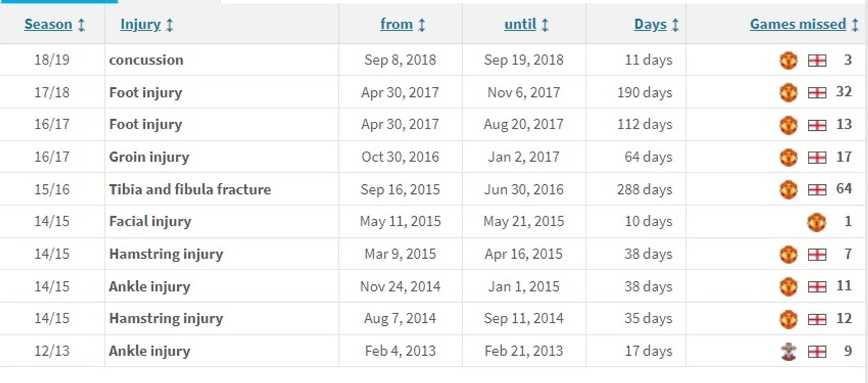Image resolution: width=868 pixels, height=383 pixels.
Task: Sort by the from date header
Action: (x=397, y=24)
